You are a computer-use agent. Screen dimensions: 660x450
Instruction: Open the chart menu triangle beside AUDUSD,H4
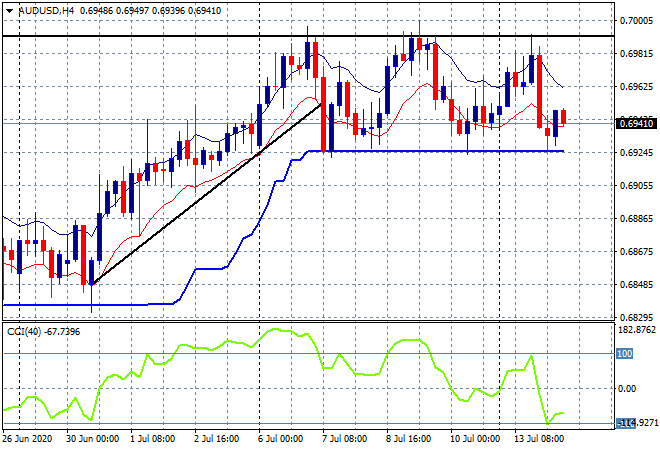click(9, 11)
